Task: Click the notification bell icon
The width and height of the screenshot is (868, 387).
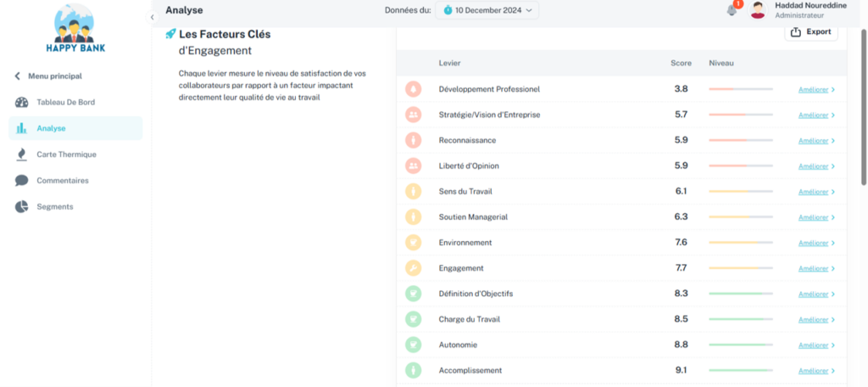Action: click(732, 10)
